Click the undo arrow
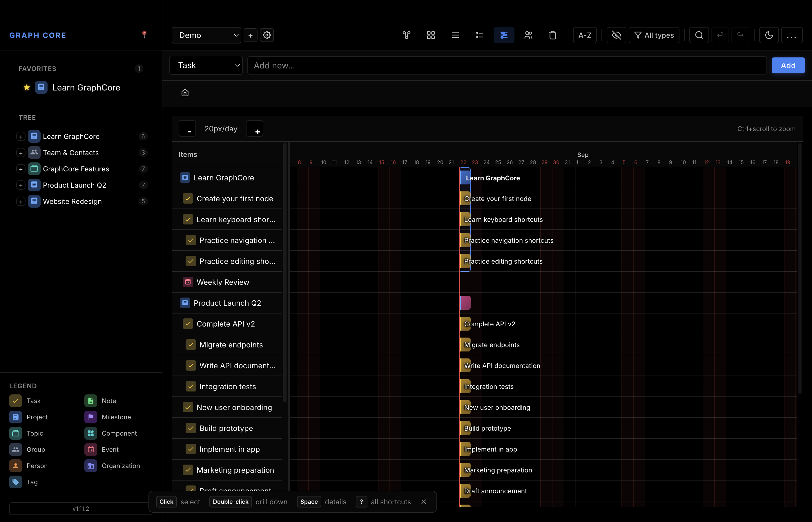The image size is (812, 522). click(720, 35)
